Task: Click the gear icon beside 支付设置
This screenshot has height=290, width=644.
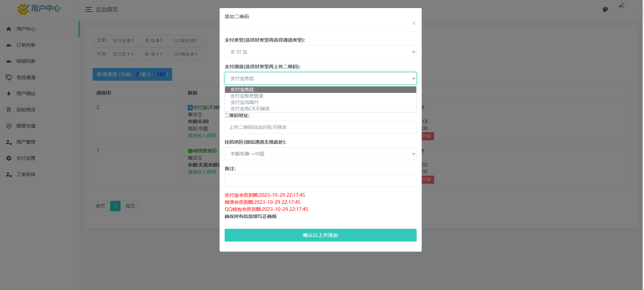Action: (9, 158)
